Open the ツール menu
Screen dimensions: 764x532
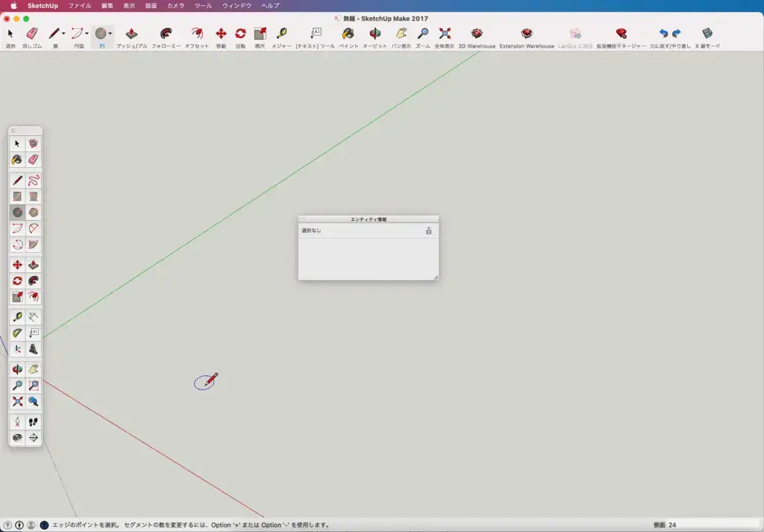click(203, 6)
